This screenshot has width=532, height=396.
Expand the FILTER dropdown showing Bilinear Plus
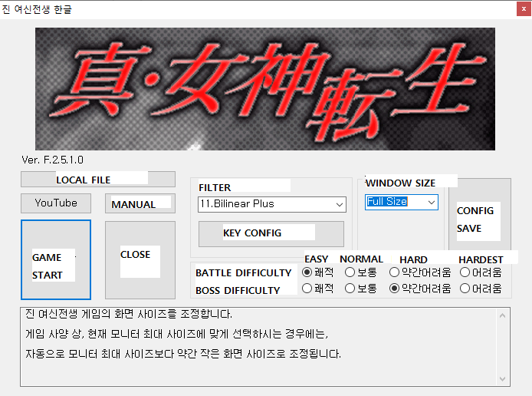point(272,204)
